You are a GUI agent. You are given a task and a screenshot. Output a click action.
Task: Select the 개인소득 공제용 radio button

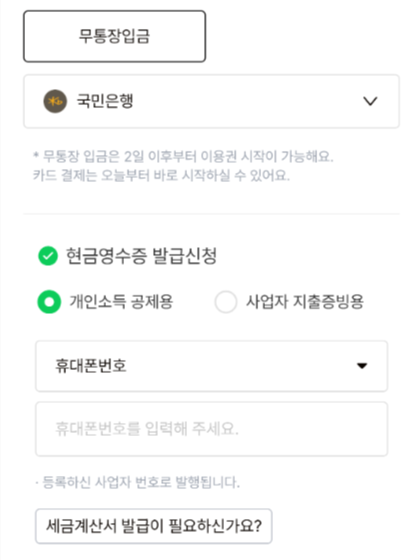coord(49,302)
